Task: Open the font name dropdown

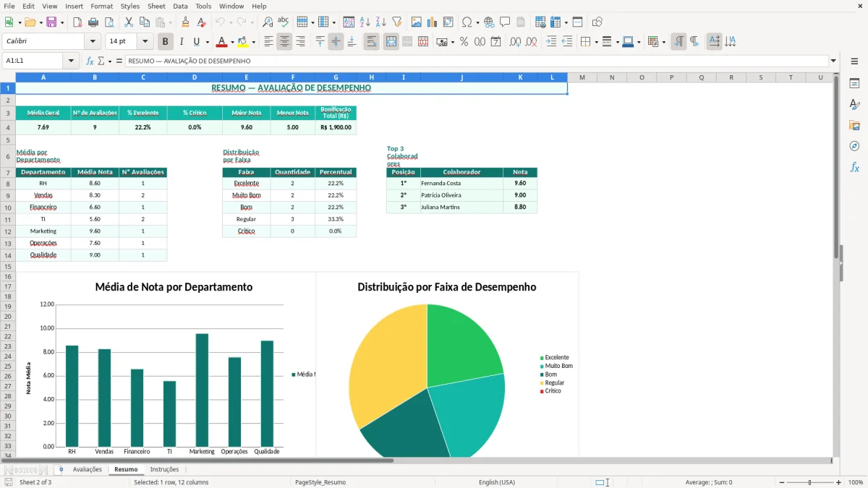Action: pos(93,42)
